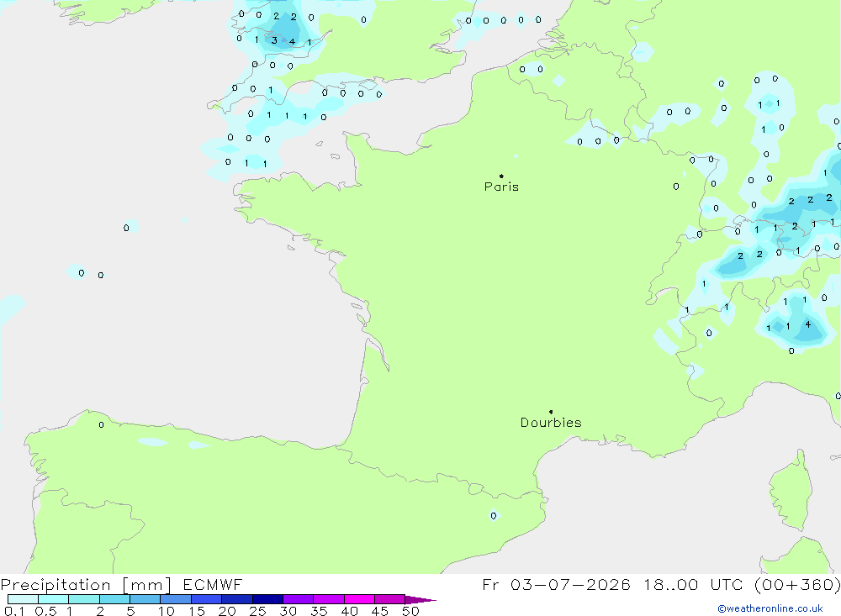
Task: Click the ECMWF model label
Action: coord(213,584)
